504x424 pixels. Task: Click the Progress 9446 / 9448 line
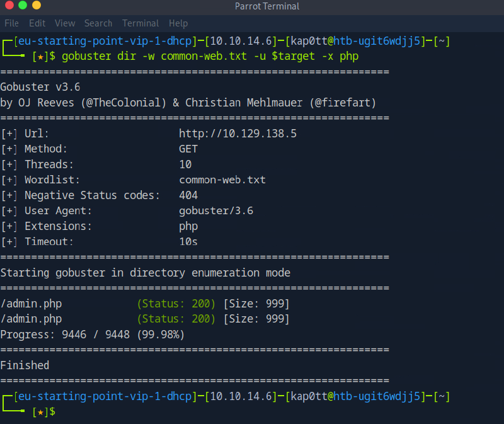[x=92, y=335]
